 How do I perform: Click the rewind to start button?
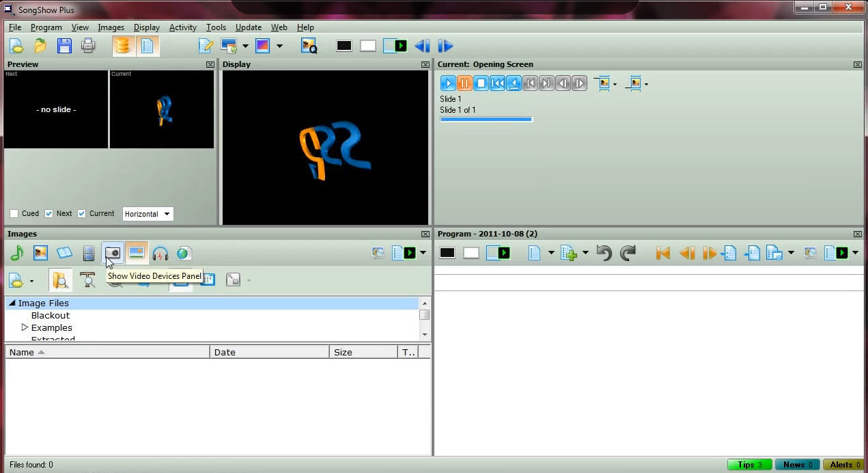click(x=497, y=83)
